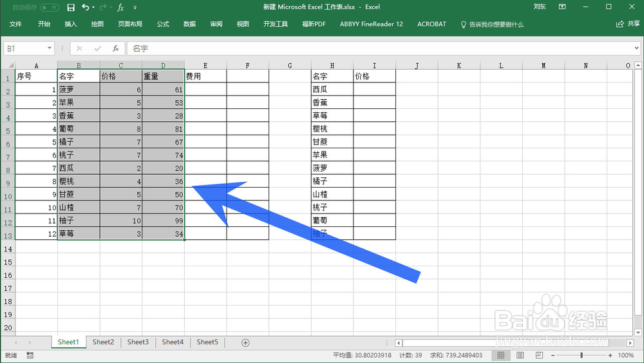Click cell H10 containing 山楂
644x363 pixels.
click(x=332, y=194)
